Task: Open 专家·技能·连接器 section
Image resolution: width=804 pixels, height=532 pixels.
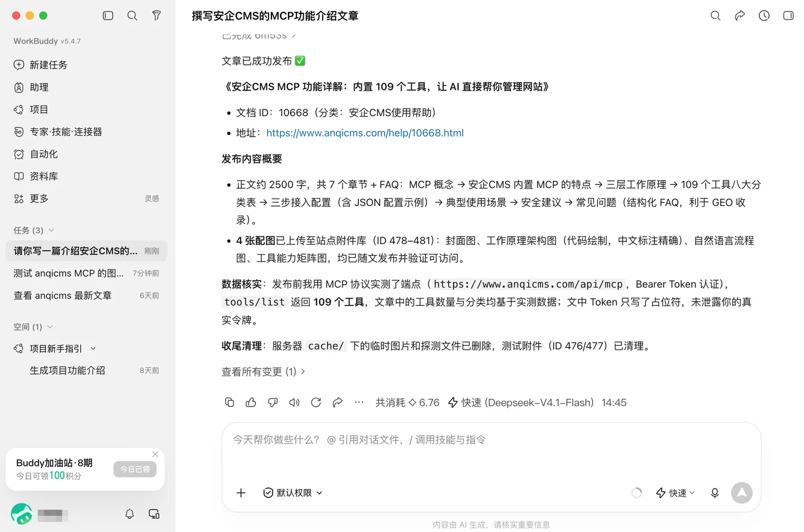Action: tap(87, 132)
